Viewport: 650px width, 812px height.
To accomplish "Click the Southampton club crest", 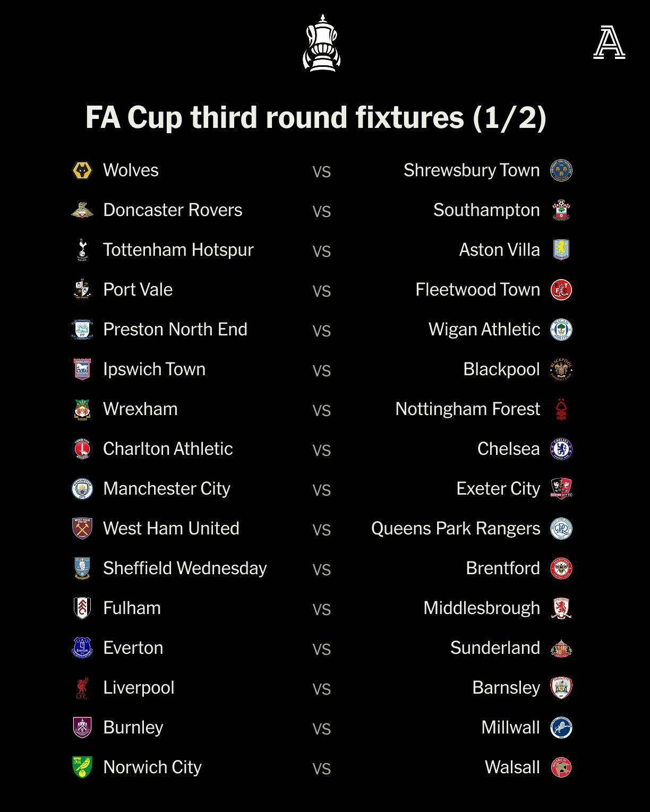I will pyautogui.click(x=561, y=210).
